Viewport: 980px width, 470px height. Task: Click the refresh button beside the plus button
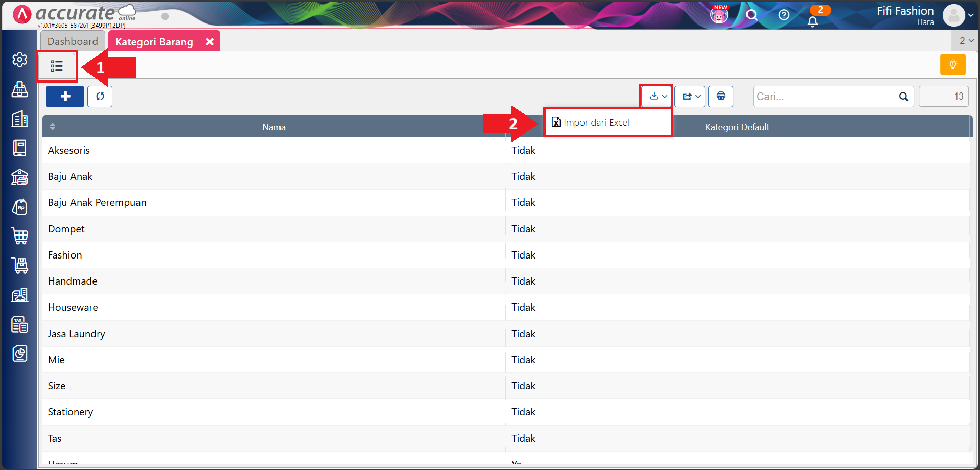[x=100, y=96]
